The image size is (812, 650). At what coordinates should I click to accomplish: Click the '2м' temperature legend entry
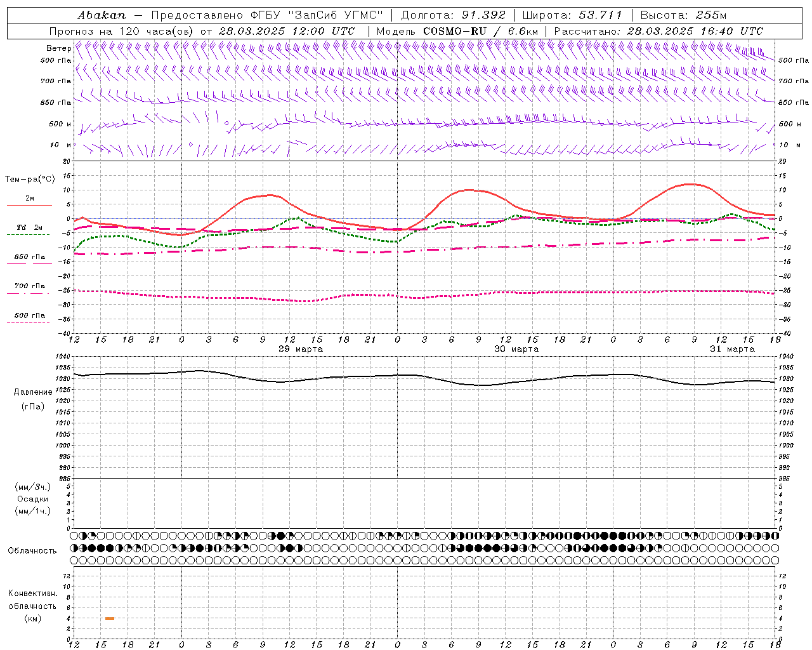(x=30, y=198)
